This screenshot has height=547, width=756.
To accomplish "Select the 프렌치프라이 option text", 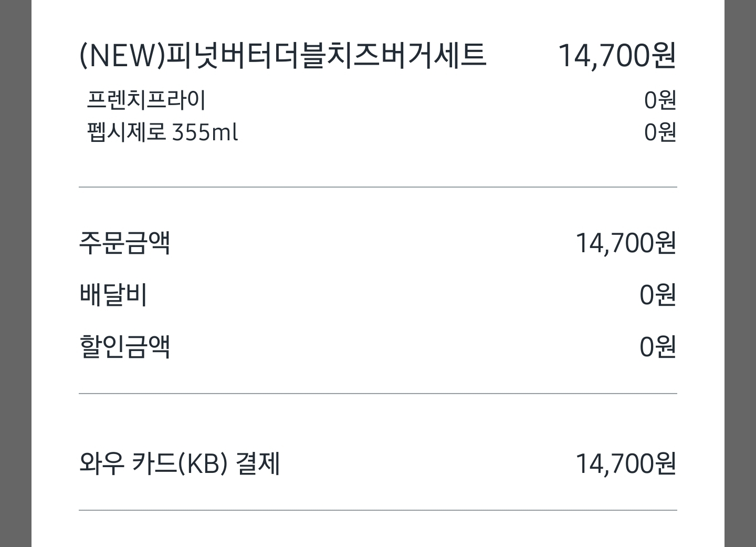I will (x=146, y=100).
